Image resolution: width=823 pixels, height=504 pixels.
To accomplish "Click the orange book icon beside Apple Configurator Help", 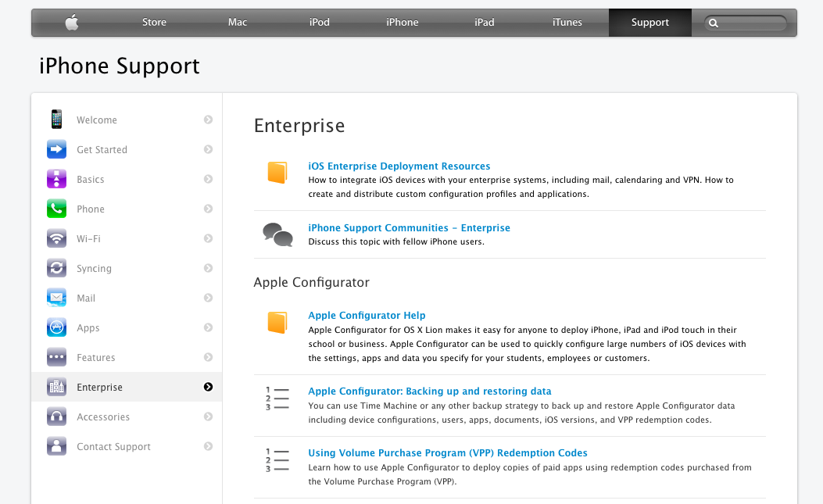I will [x=277, y=323].
